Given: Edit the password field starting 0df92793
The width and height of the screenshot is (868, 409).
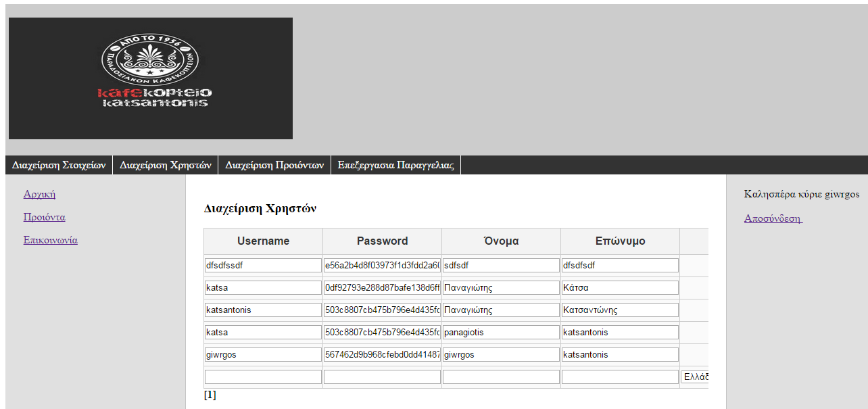Looking at the screenshot, I should pyautogui.click(x=382, y=288).
